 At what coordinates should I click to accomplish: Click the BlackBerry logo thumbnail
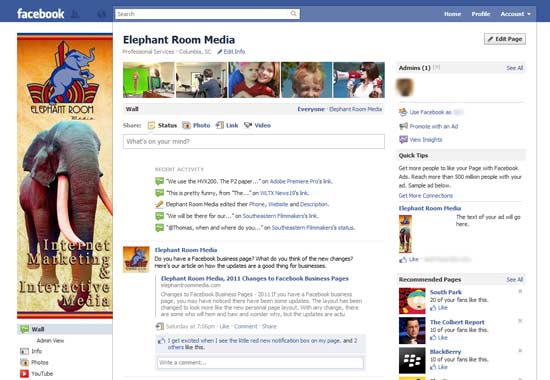(412, 360)
